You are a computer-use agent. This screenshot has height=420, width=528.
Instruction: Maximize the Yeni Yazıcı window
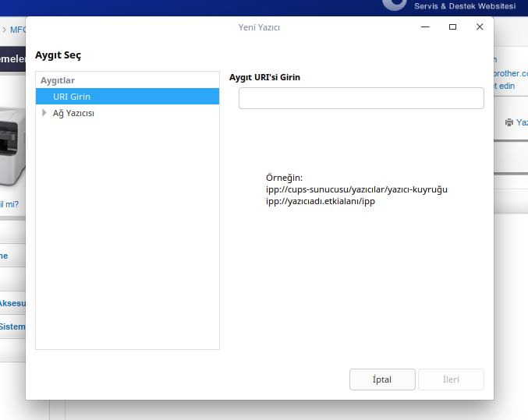(x=452, y=26)
